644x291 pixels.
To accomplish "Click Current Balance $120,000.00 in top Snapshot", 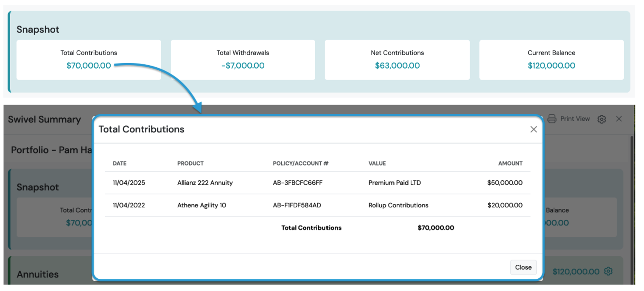I will (x=552, y=66).
